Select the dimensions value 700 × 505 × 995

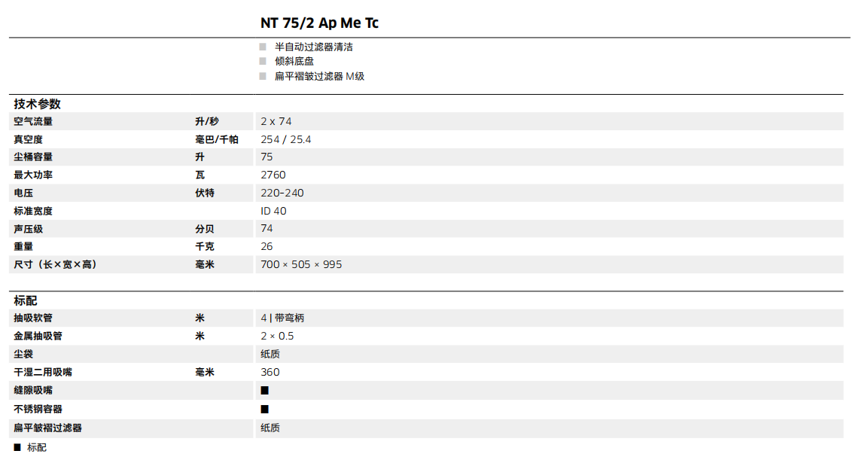coord(301,264)
